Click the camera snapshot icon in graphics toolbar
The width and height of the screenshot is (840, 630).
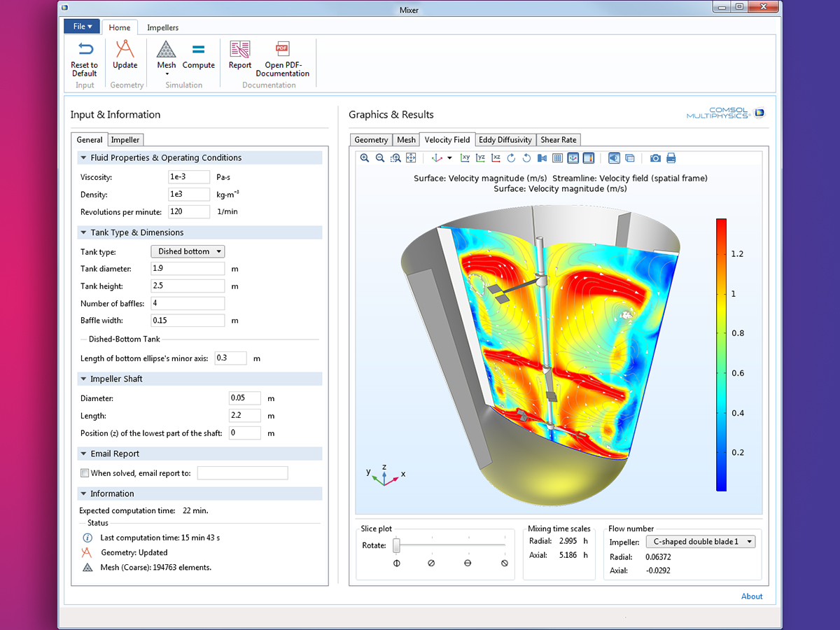[654, 157]
